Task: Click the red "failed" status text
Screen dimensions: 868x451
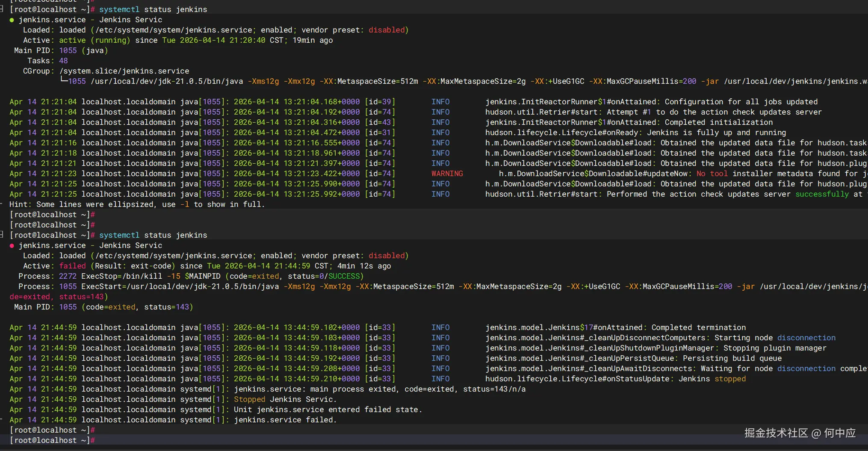Action: (72, 266)
